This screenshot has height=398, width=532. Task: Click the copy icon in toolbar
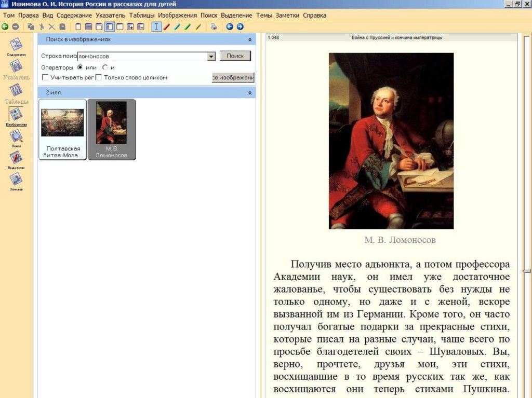click(31, 27)
